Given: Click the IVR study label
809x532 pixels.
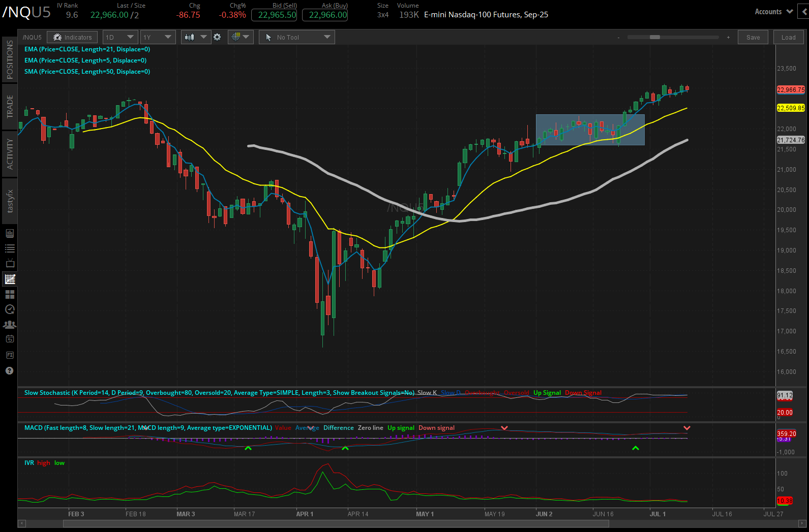Looking at the screenshot, I should point(29,463).
